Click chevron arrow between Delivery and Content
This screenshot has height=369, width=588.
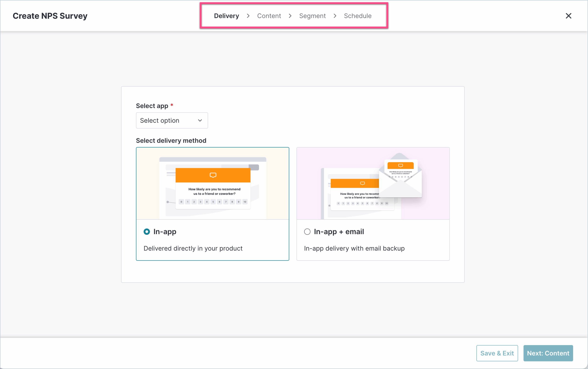tap(248, 16)
